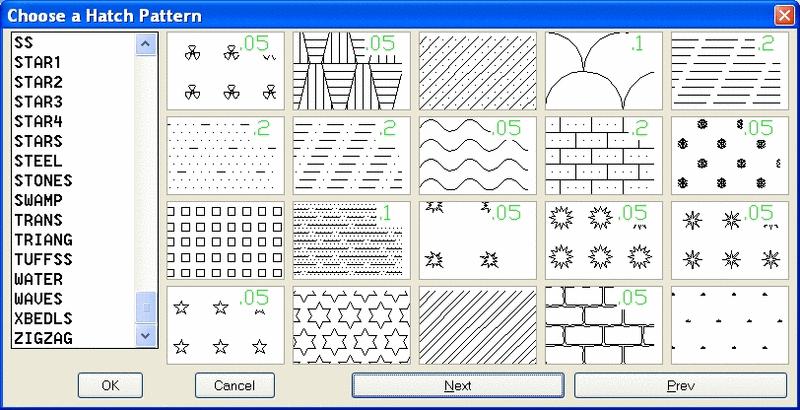
Task: Click the pattern list scrollbar thumb
Action: coord(146,308)
